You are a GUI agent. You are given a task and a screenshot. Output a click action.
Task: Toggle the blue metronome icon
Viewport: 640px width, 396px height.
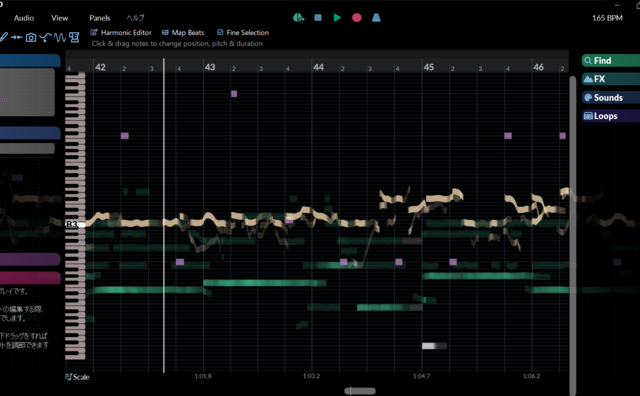(376, 18)
